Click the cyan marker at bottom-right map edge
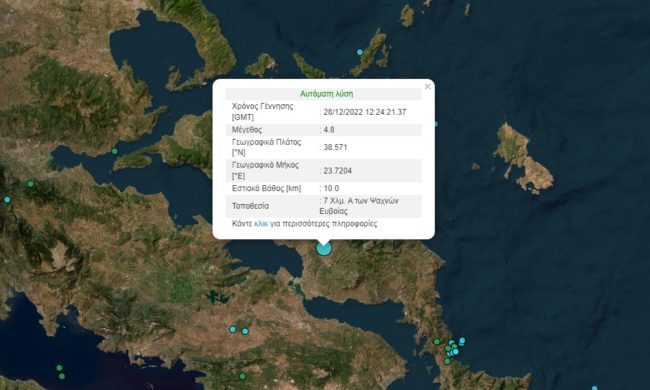The width and height of the screenshot is (650, 390). click(x=594, y=388)
